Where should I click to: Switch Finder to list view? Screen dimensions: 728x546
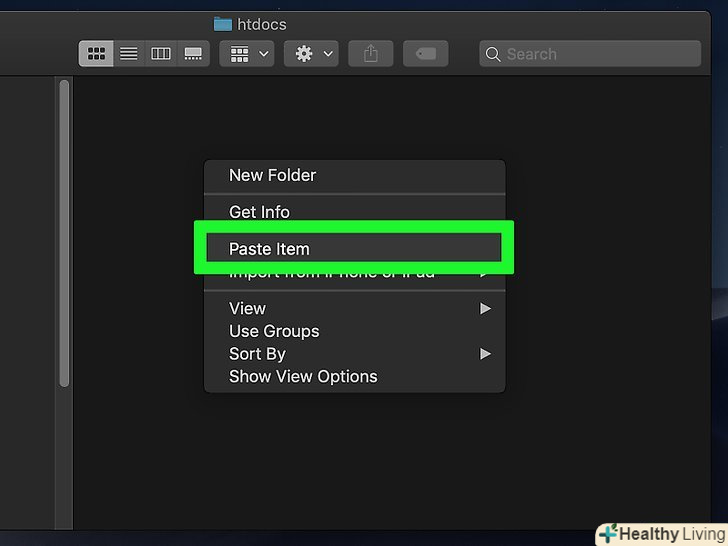[x=129, y=54]
